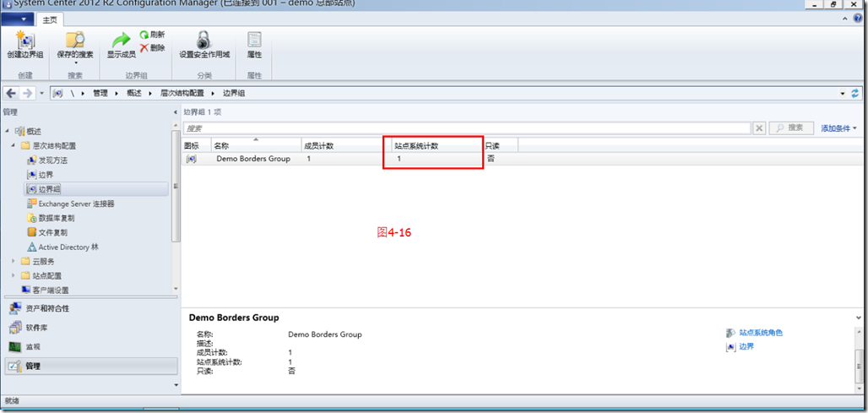Clear the search with the X button
The image size is (868, 413).
point(760,128)
